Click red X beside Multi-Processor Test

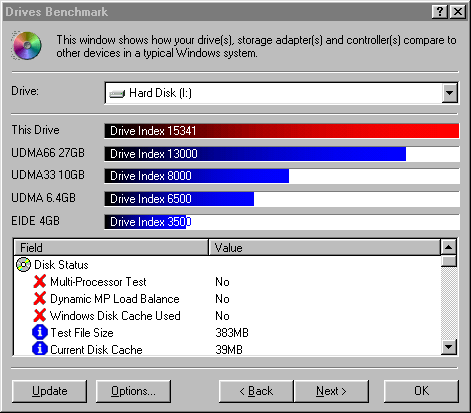[40, 282]
